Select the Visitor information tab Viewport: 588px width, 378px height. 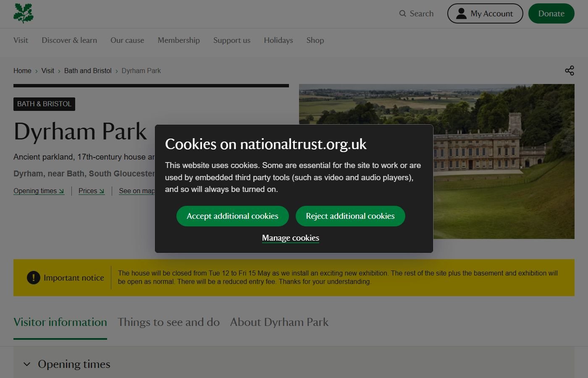60,322
